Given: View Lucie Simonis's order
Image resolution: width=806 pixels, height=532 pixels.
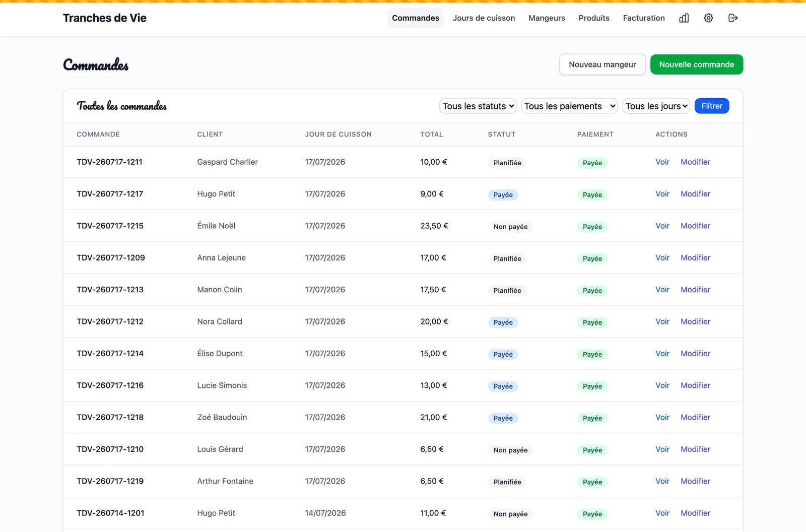Looking at the screenshot, I should click(662, 385).
